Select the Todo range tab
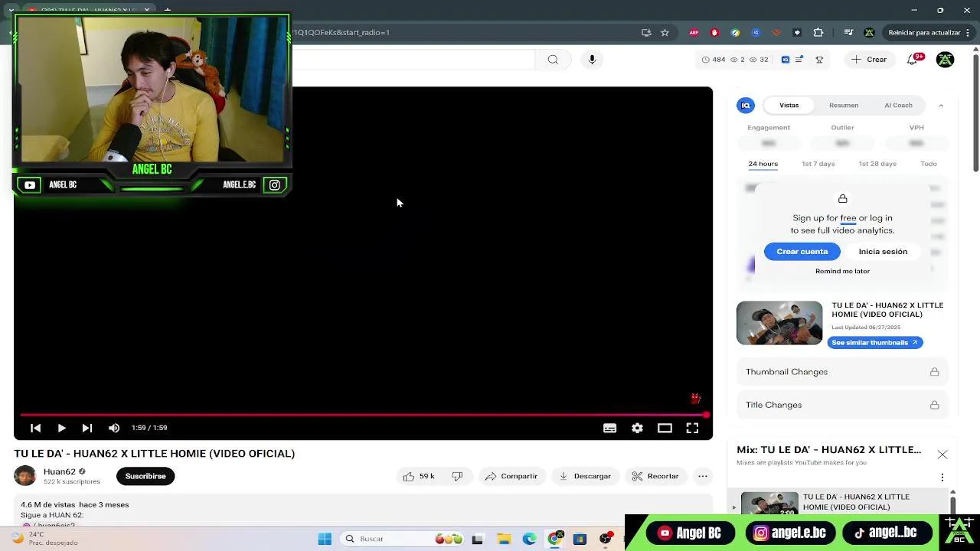 [929, 164]
